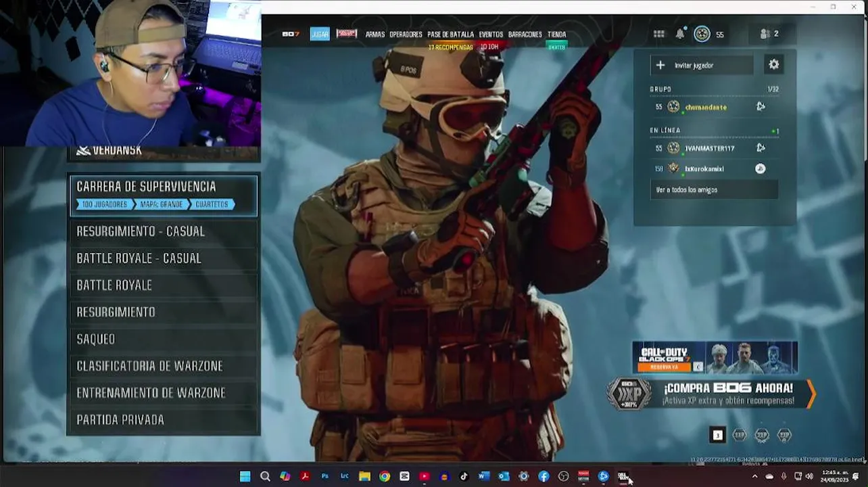Choose the plain Resurgimiento mode
The width and height of the screenshot is (868, 487).
point(164,312)
